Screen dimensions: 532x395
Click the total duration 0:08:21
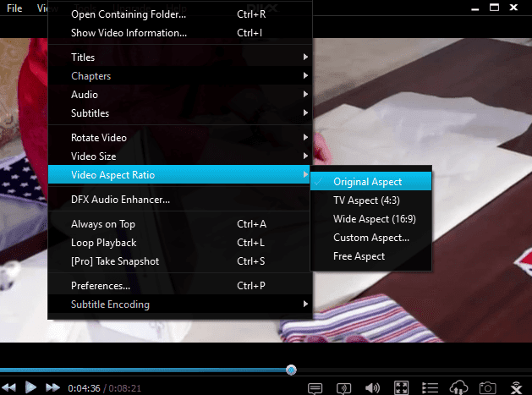point(124,388)
